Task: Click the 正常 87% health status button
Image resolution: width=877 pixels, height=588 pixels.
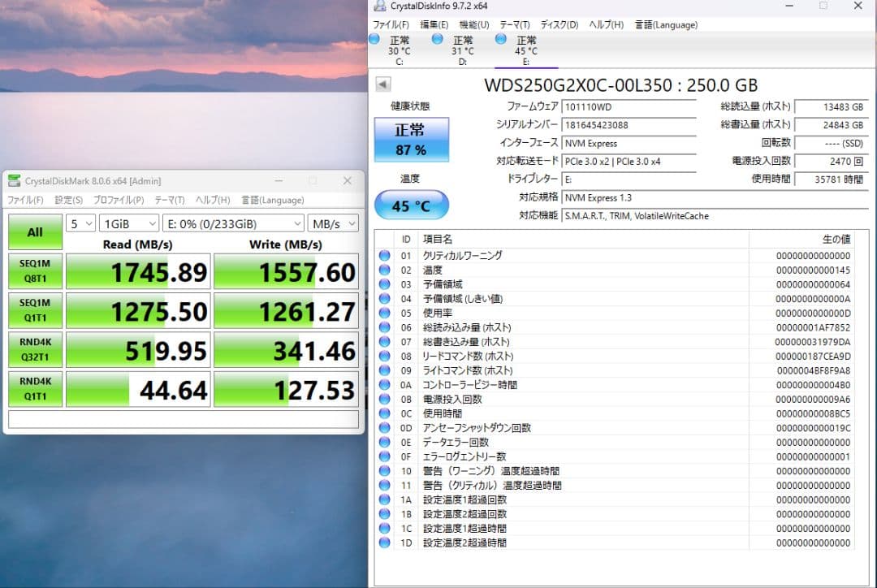Action: point(411,139)
